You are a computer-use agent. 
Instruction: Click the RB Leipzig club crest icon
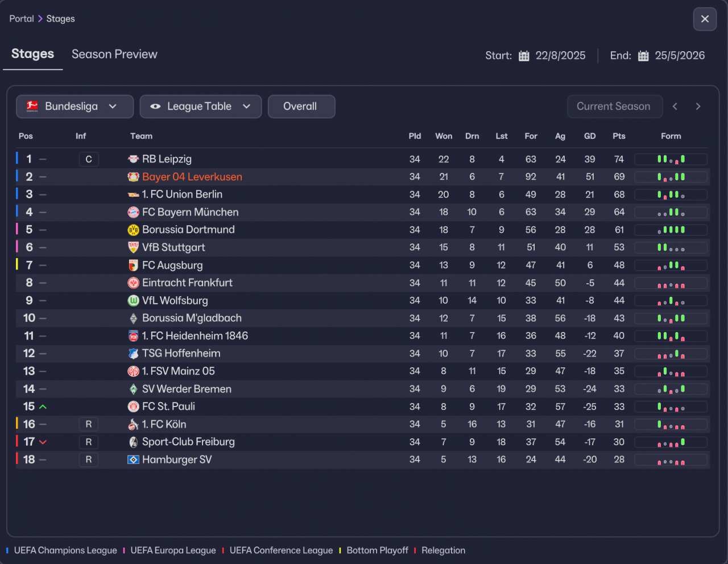(x=133, y=159)
